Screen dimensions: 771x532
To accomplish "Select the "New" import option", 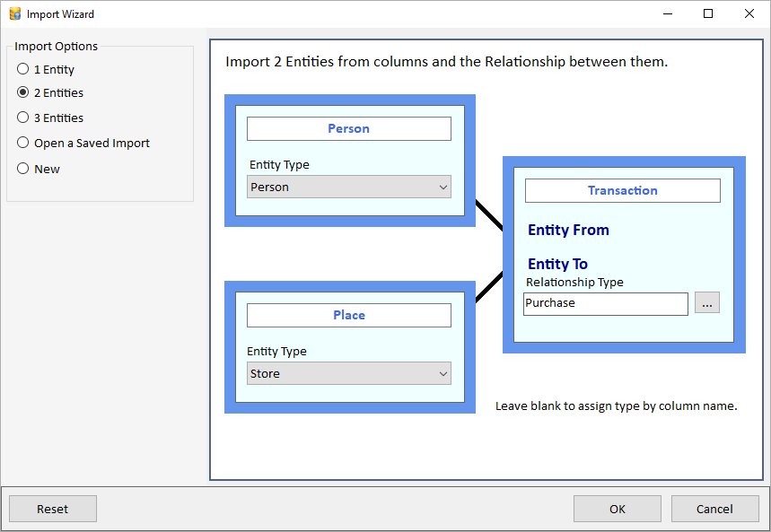I will tap(22, 168).
